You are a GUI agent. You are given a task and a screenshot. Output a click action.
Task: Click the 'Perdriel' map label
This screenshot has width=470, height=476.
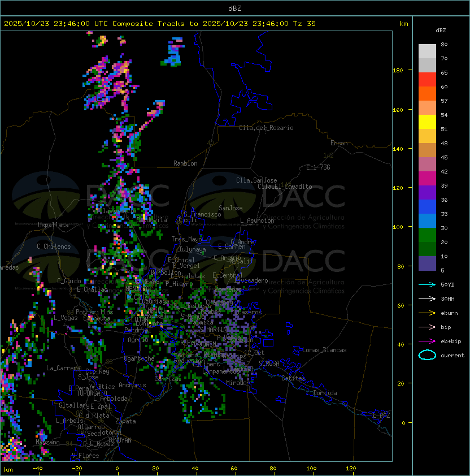click(138, 330)
